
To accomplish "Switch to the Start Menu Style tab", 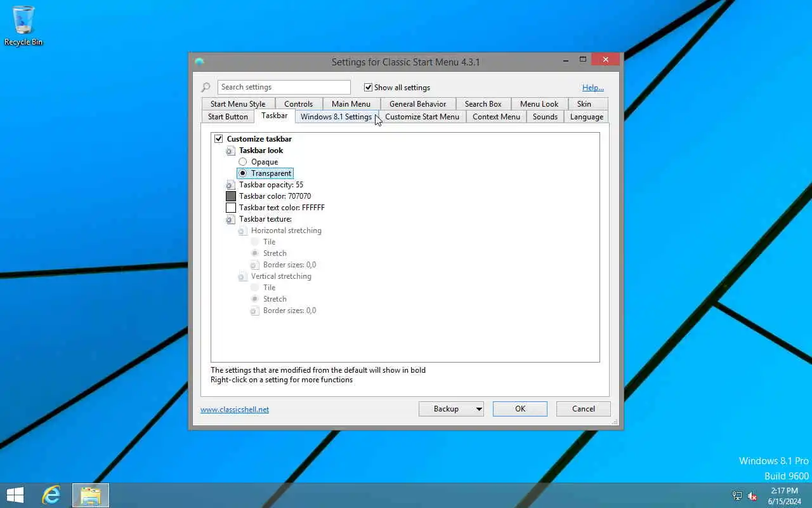I will (238, 104).
